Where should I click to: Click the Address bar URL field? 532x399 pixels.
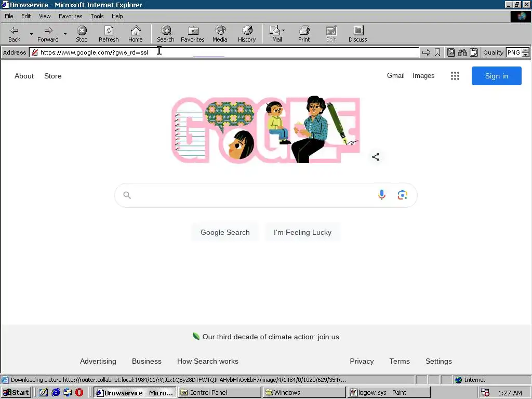224,52
